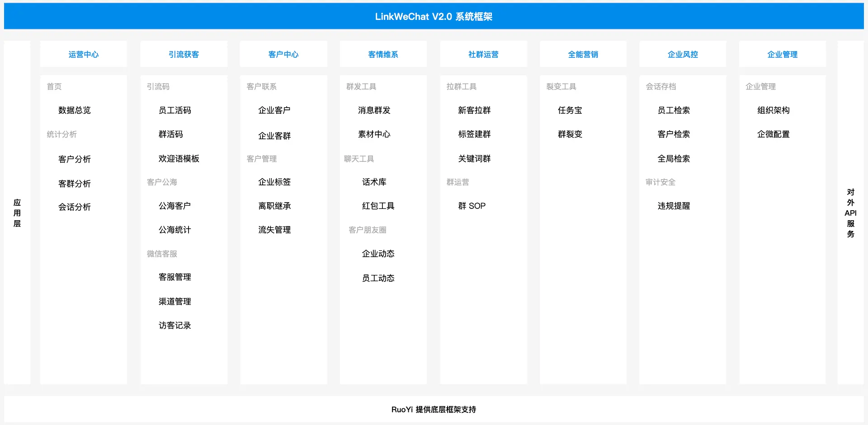Select the 全能营销 column header
Image resolution: width=868 pixels, height=425 pixels.
pos(583,54)
